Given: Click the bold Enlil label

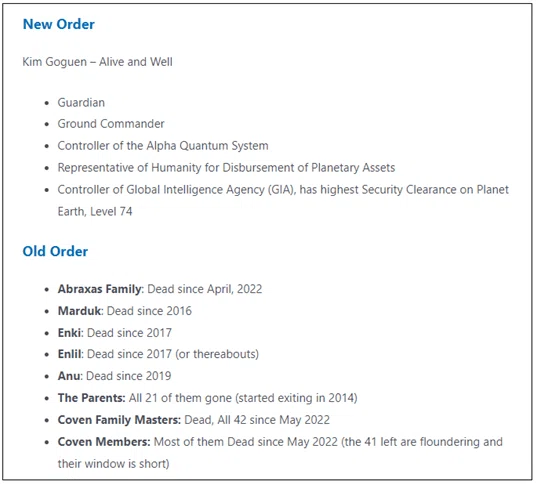Looking at the screenshot, I should tap(70, 354).
